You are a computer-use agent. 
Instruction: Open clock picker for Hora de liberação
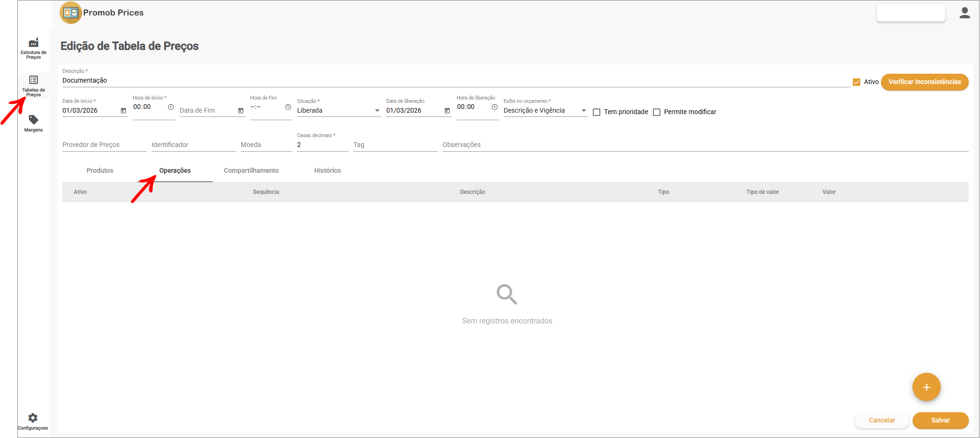coord(495,108)
